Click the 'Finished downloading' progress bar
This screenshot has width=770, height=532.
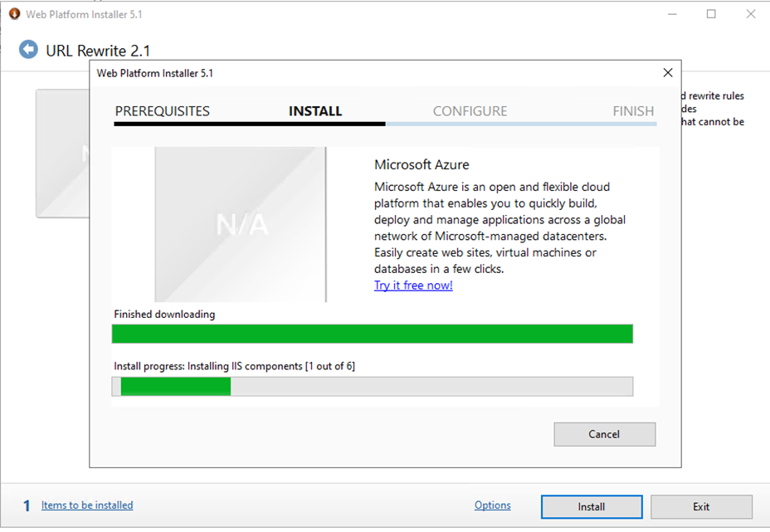click(372, 334)
